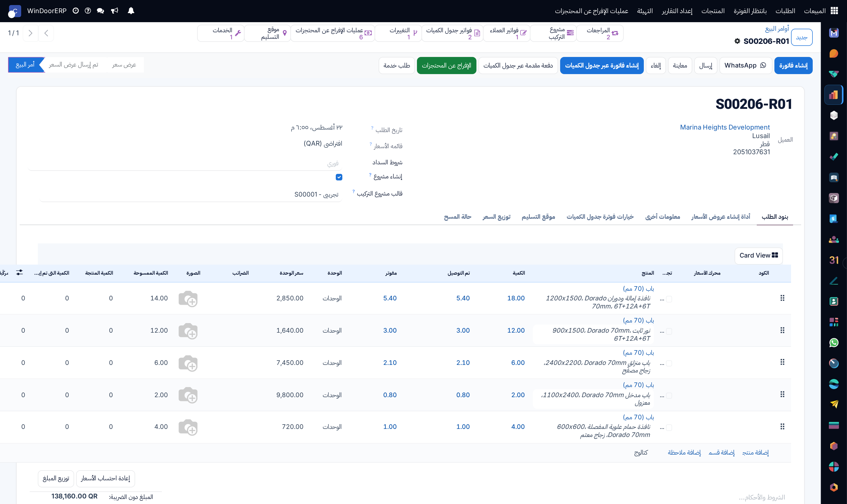Tick the إنشاء مشروع checkbox
Viewport: 847px width, 504px height.
pos(339,177)
